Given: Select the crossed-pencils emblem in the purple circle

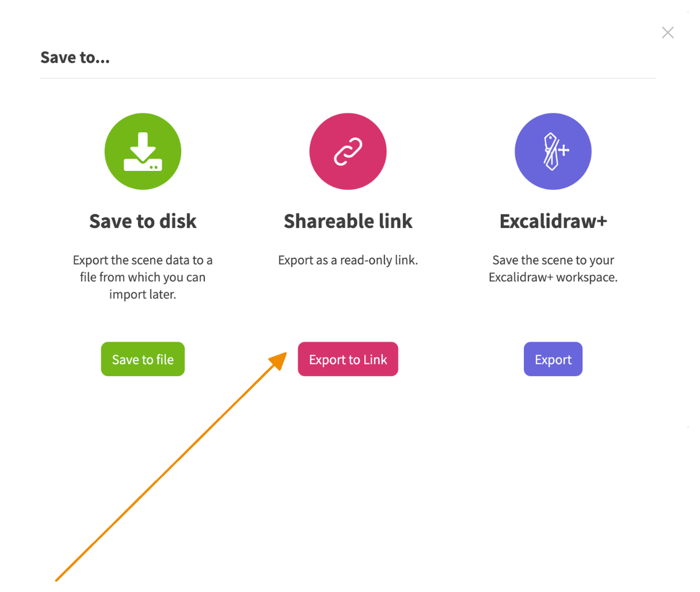Looking at the screenshot, I should (x=550, y=151).
